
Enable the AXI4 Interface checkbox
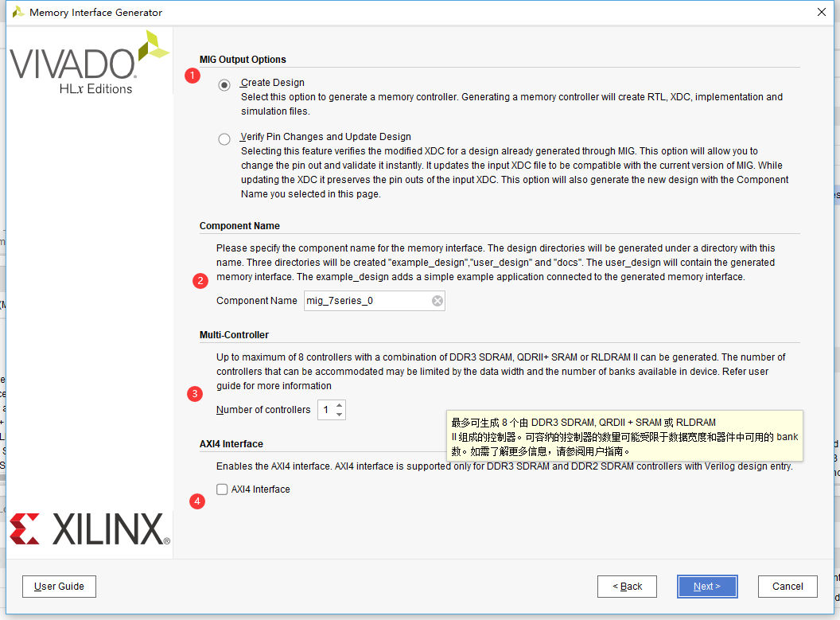[x=222, y=489]
